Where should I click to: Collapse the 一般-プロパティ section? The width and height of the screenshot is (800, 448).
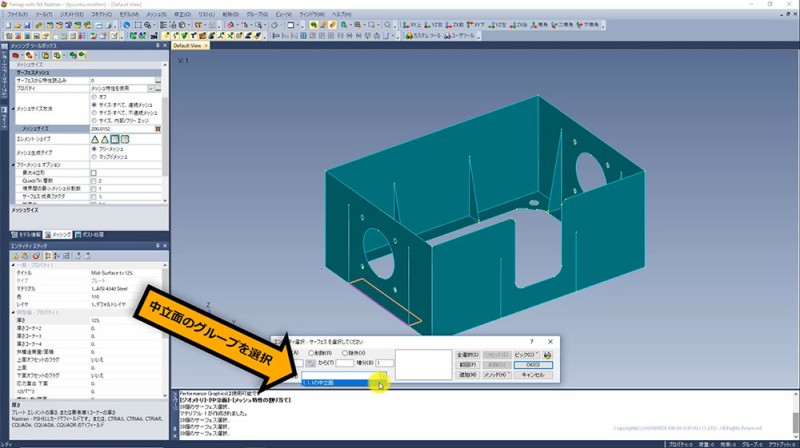click(13, 265)
